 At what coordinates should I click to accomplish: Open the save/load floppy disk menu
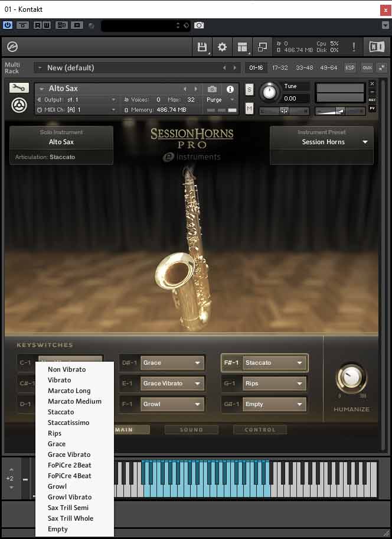point(202,47)
